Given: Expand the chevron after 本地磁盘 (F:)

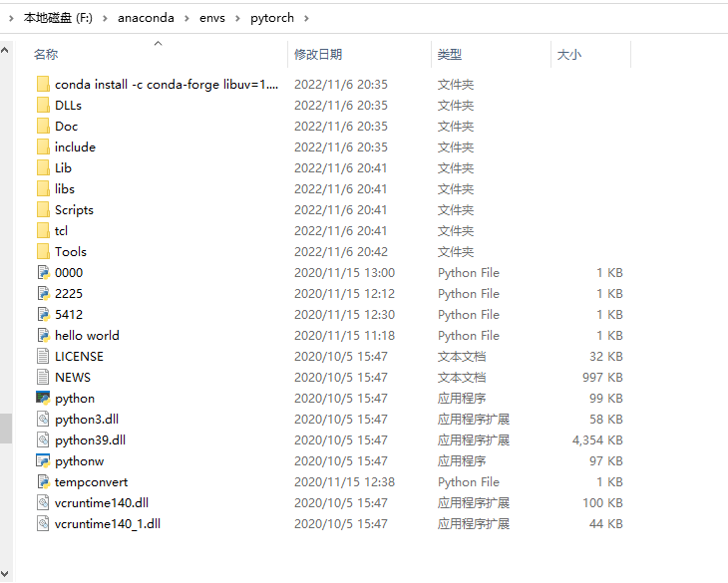Looking at the screenshot, I should tap(105, 19).
